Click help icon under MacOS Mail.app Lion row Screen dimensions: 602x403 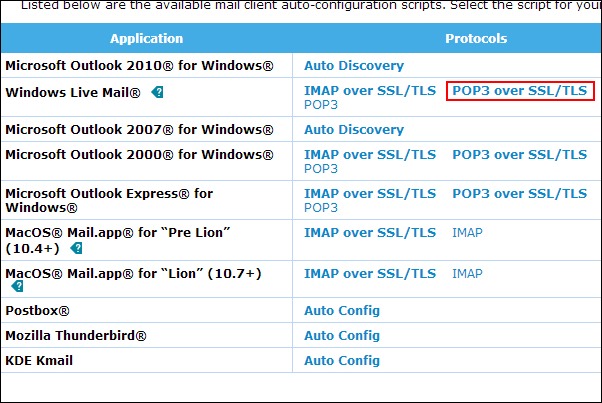pyautogui.click(x=17, y=286)
